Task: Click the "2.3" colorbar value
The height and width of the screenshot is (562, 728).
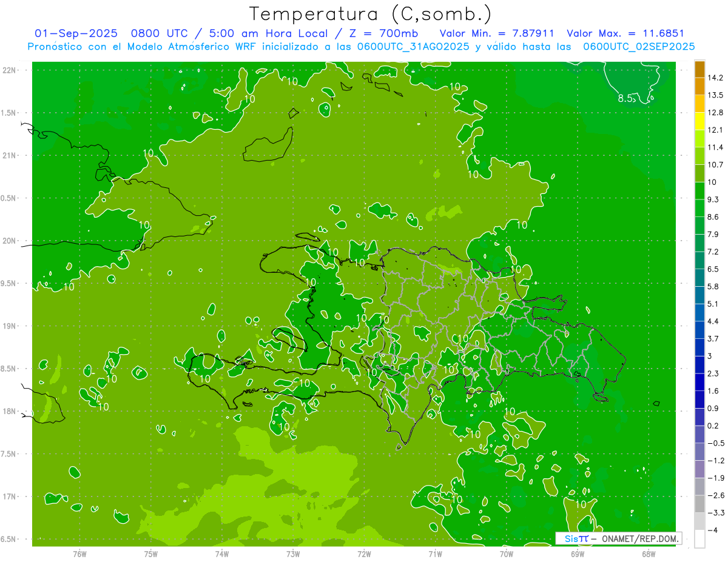Action: [x=713, y=373]
